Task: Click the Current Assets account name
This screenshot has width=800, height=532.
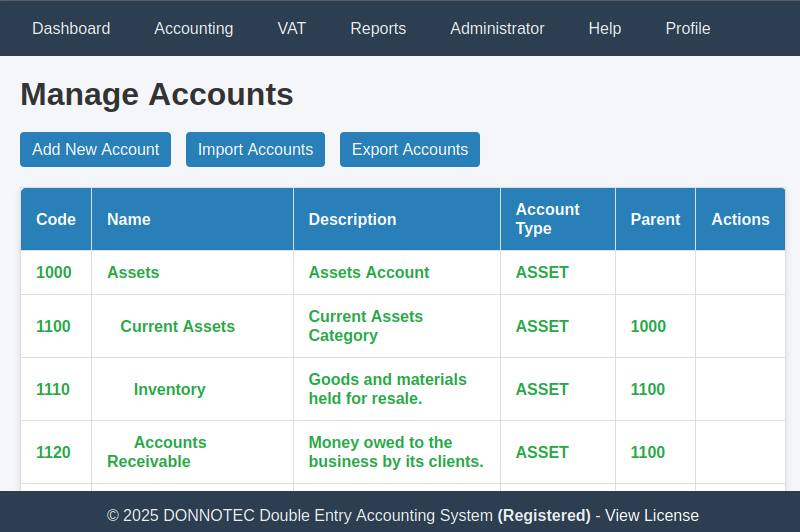Action: [178, 326]
